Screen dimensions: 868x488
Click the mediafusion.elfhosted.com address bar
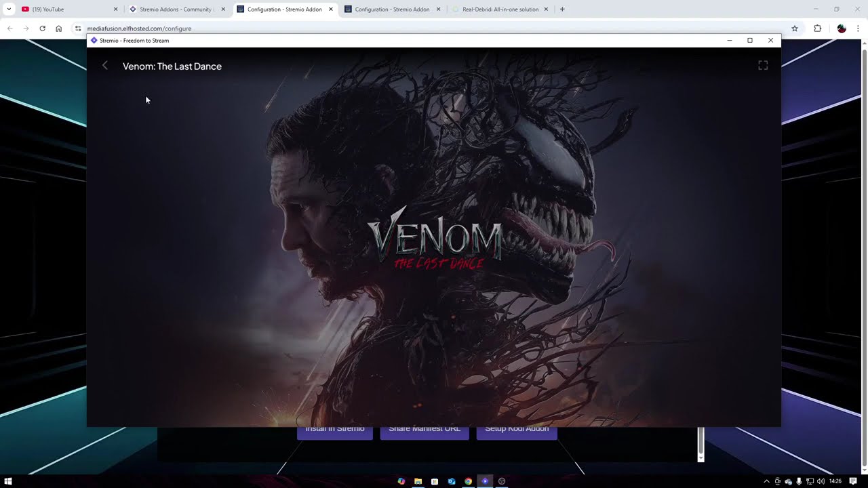pos(434,28)
